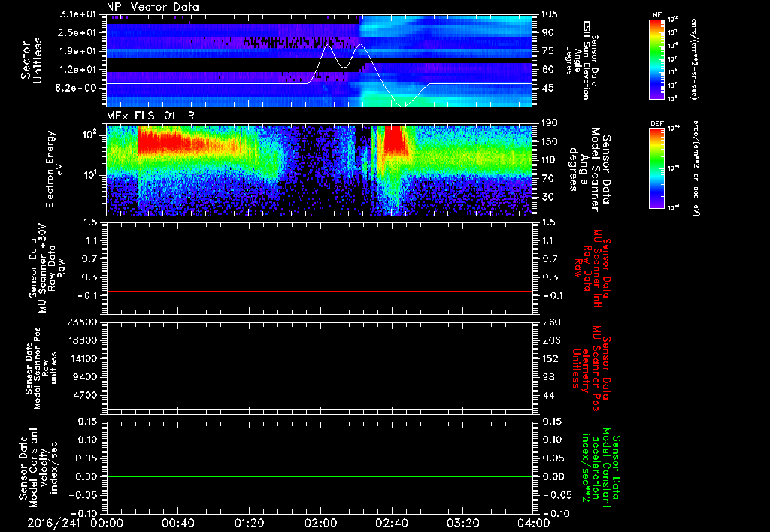Image resolution: width=770 pixels, height=532 pixels.
Task: Click the Sector Unitless axis label
Action: pyautogui.click(x=32, y=60)
